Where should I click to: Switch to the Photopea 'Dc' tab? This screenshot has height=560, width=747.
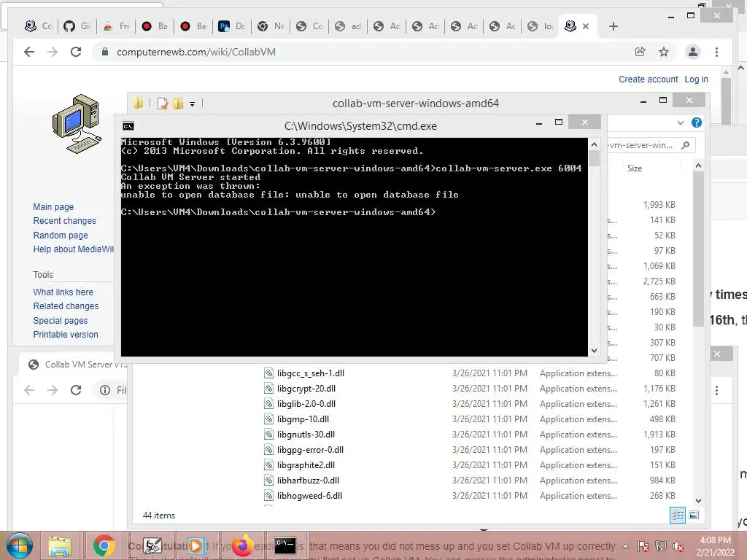click(232, 26)
